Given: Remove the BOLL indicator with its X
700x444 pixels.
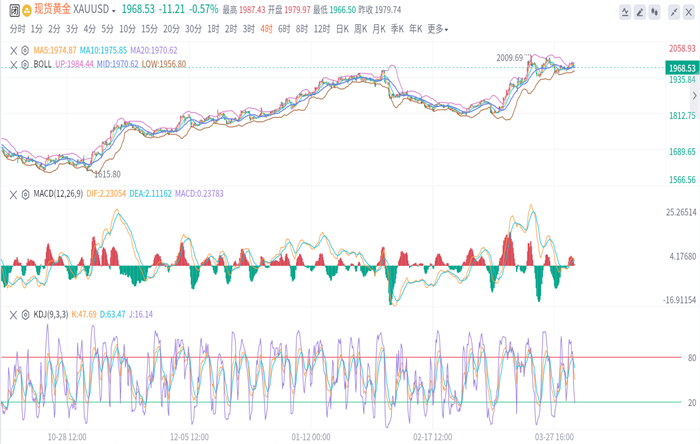Looking at the screenshot, I should (x=13, y=64).
